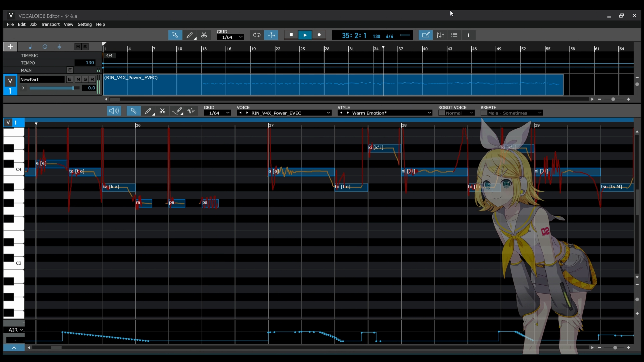Image resolution: width=644 pixels, height=362 pixels.
Task: Click the E effects button on NewPart track
Action: coord(69,79)
